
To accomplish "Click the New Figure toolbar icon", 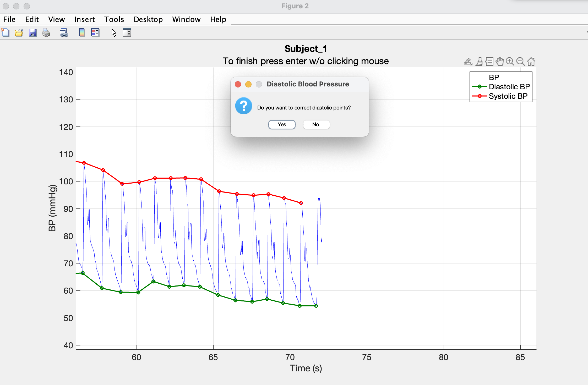I will coord(5,33).
